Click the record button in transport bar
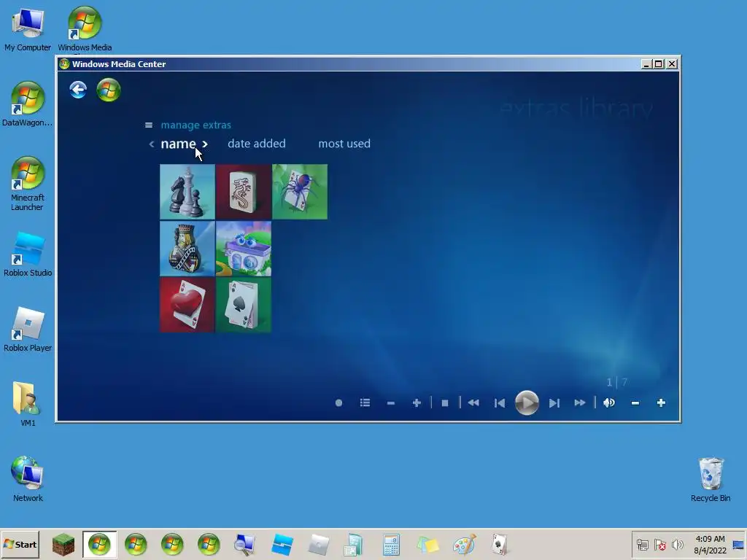This screenshot has height=560, width=747. point(338,402)
